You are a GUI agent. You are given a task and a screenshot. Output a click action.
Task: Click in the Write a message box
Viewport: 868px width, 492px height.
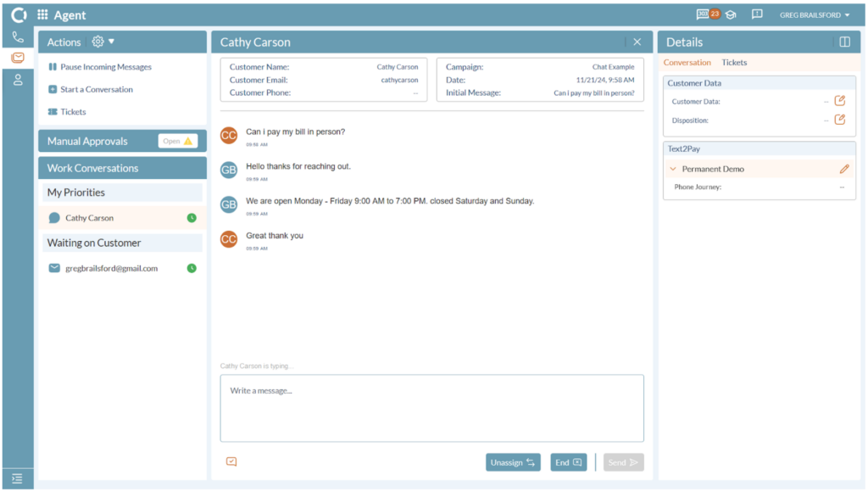431,408
